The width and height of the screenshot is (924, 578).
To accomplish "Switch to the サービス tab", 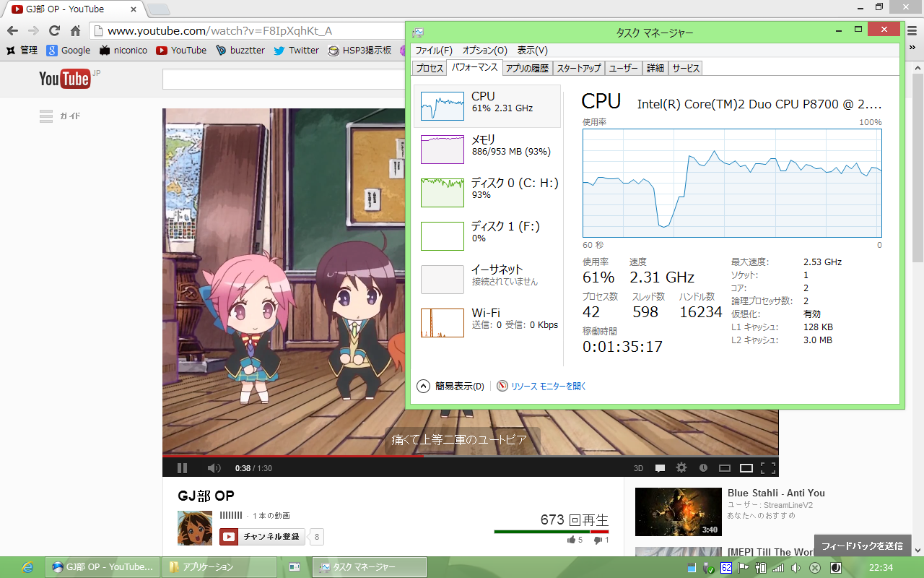I will tap(685, 68).
